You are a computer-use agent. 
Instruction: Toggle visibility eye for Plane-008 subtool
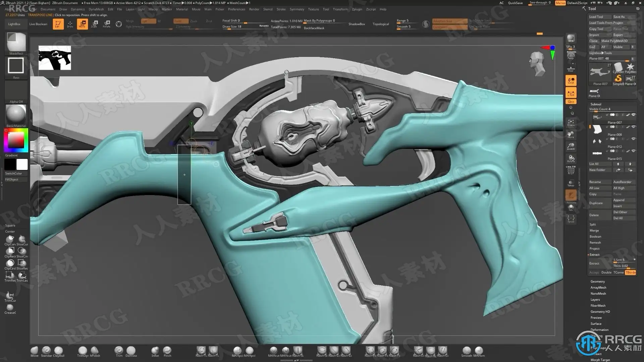click(x=634, y=127)
